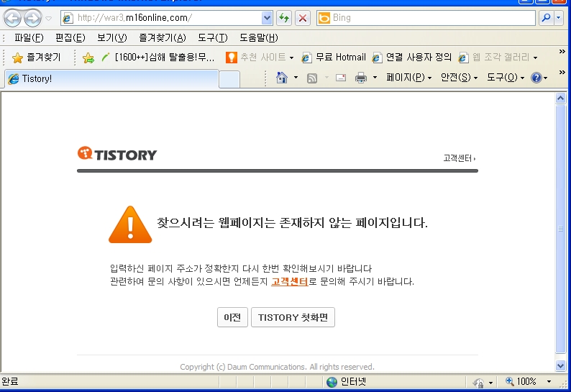Screen dimensions: 571x392
Task: Click the add-to-favorites-bar star icon
Action: (x=88, y=58)
